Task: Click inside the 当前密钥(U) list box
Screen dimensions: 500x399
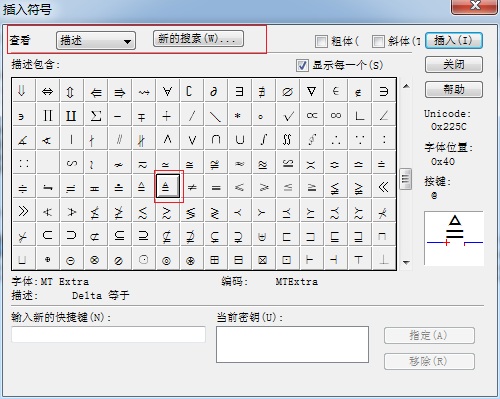Action: [x=292, y=344]
